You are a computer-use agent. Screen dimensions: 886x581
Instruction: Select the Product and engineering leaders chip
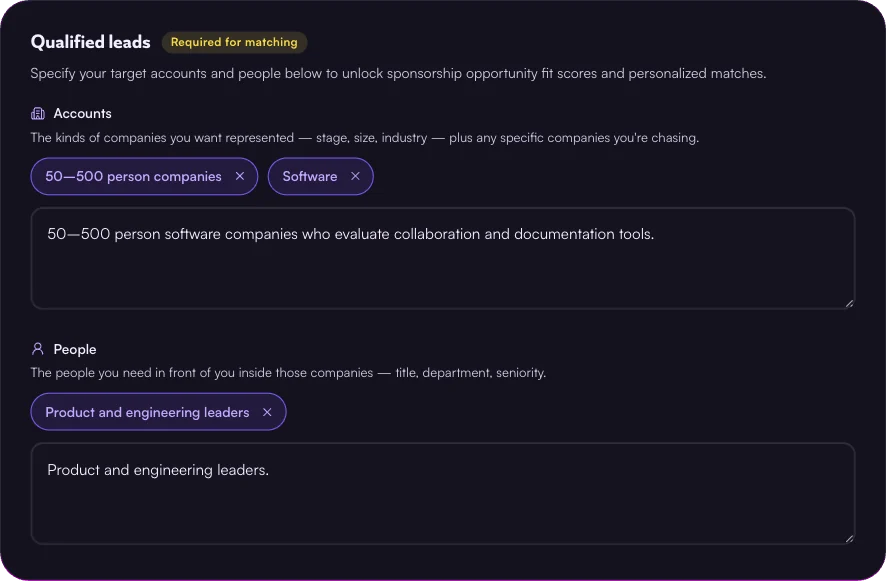coord(158,412)
